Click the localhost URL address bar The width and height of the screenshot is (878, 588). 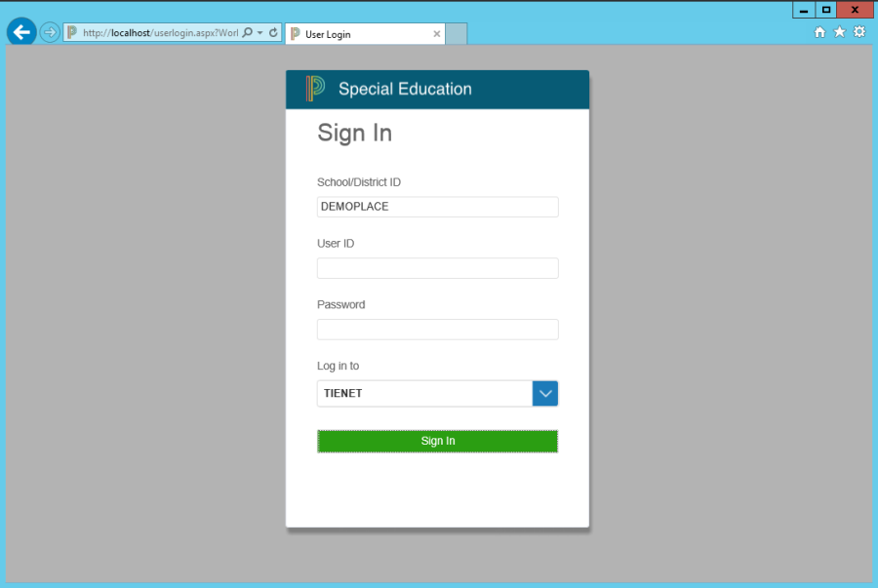pyautogui.click(x=156, y=32)
